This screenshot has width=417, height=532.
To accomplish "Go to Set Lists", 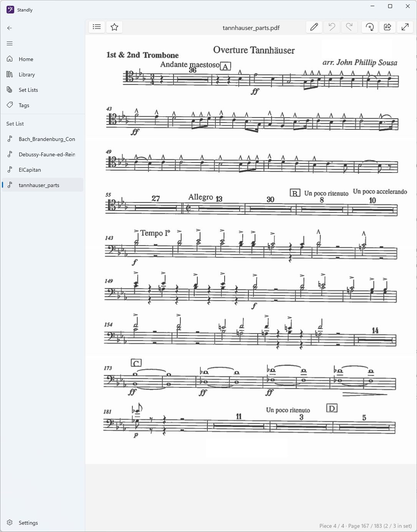I will [x=42, y=90].
